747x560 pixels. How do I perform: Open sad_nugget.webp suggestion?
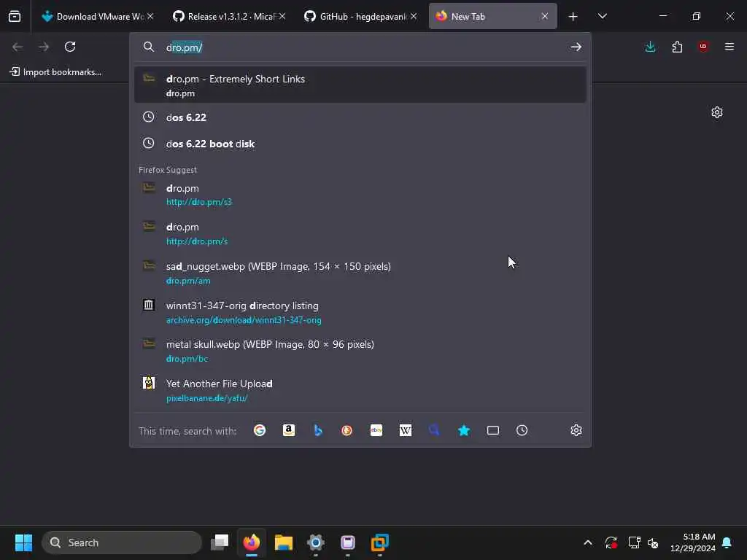[x=360, y=273]
